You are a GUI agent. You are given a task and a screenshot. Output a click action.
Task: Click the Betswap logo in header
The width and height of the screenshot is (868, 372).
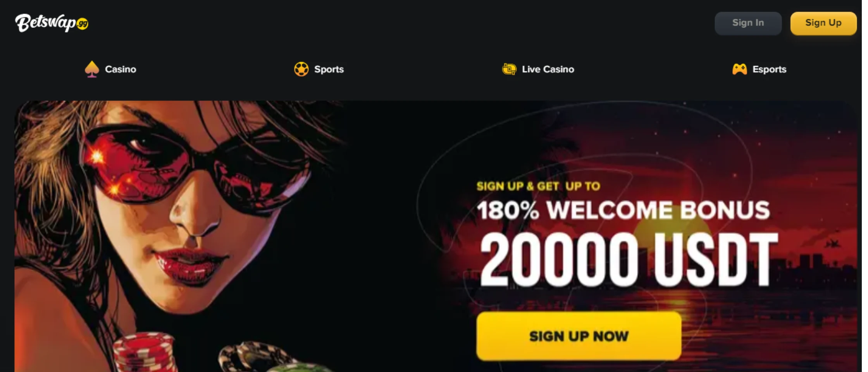click(x=52, y=23)
